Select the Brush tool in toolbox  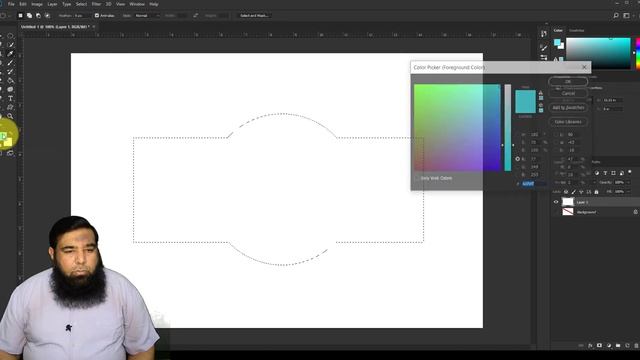click(x=10, y=63)
